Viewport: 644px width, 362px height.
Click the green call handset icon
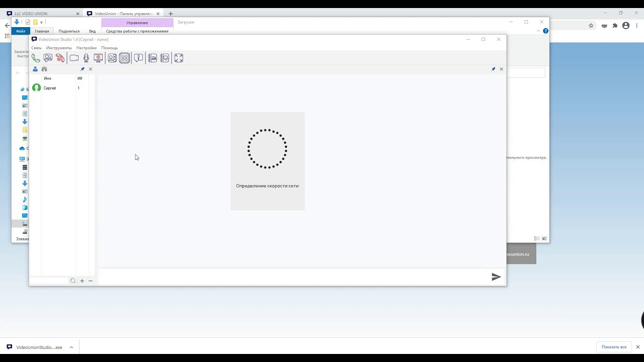(x=36, y=58)
